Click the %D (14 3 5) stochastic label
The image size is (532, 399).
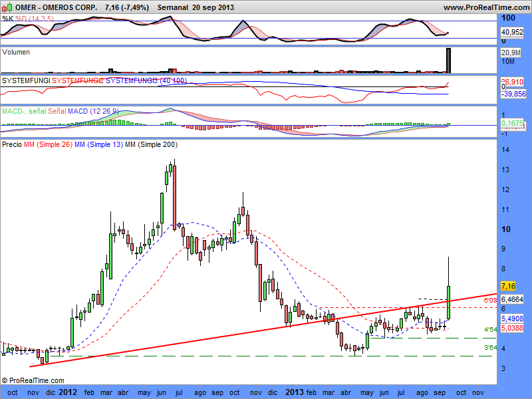point(35,19)
